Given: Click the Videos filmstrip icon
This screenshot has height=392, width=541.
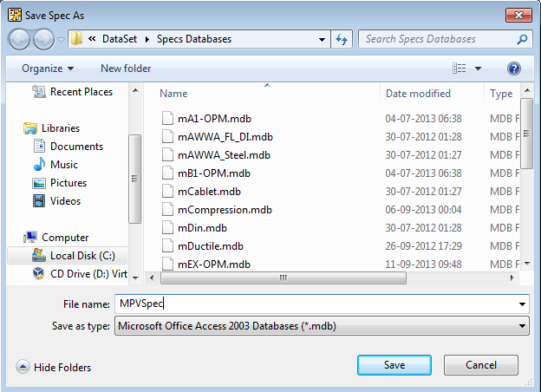Looking at the screenshot, I should 39,201.
